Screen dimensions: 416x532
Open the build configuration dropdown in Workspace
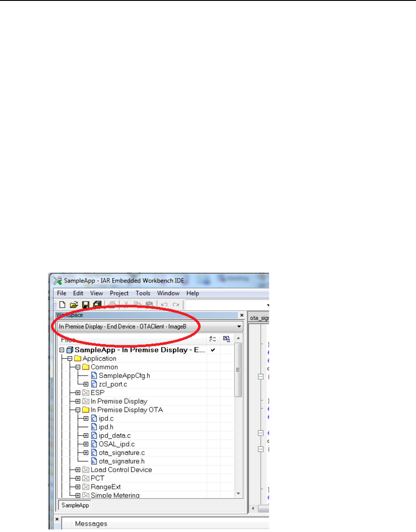[x=239, y=326]
